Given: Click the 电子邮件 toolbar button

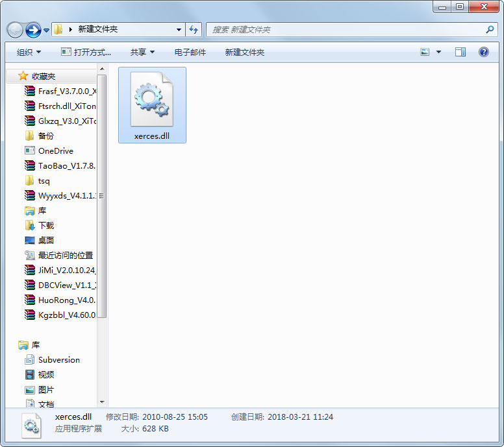Looking at the screenshot, I should click(190, 52).
